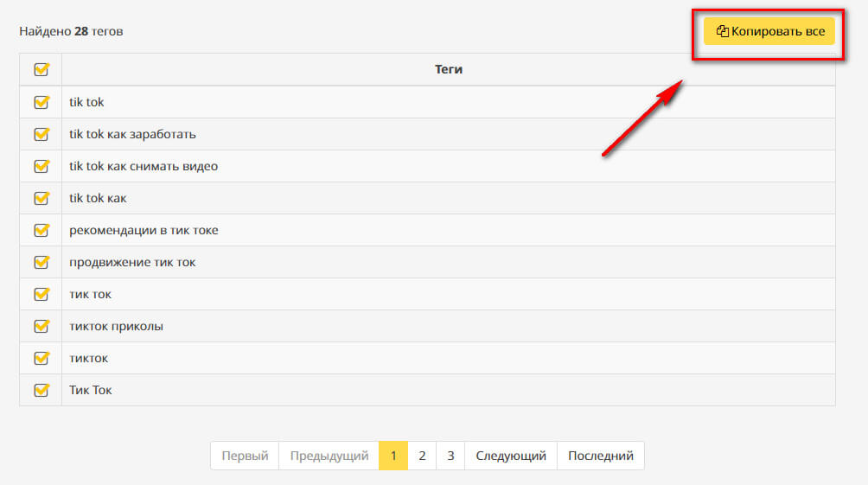Image resolution: width=868 pixels, height=485 pixels.
Task: Uncheck "tik tok как заработать" checkbox
Action: [x=41, y=134]
